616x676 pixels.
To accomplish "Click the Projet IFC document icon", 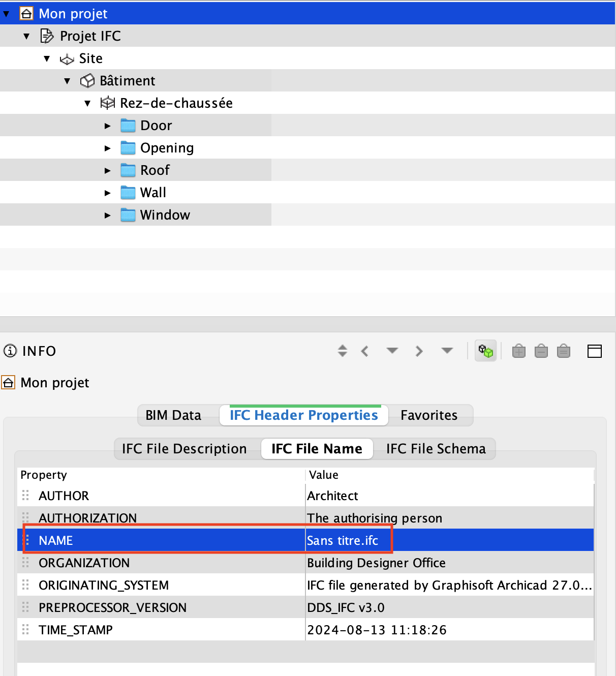I will pos(47,36).
